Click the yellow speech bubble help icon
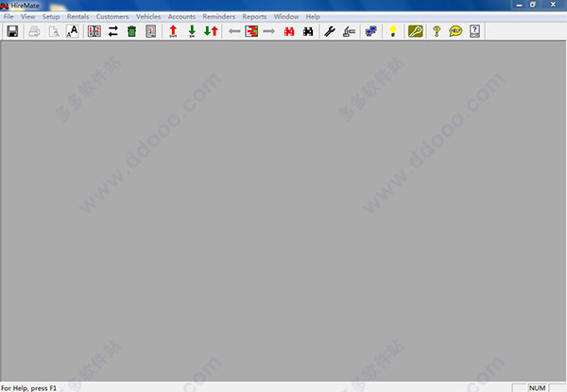The height and width of the screenshot is (392, 567). 455,31
